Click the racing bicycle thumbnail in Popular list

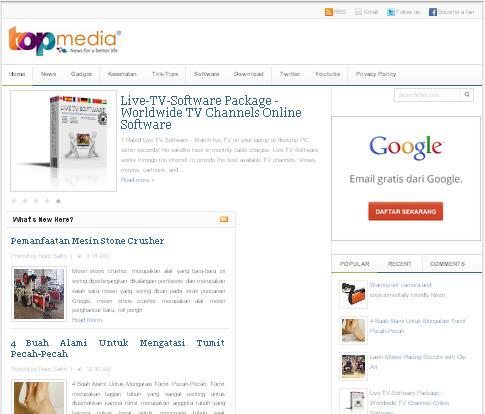point(353,366)
